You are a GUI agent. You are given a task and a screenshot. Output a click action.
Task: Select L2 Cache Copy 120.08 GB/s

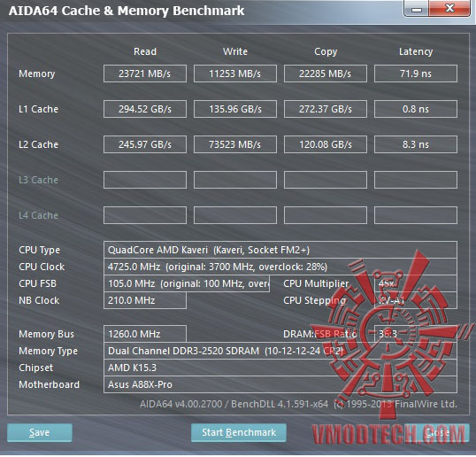pyautogui.click(x=325, y=144)
